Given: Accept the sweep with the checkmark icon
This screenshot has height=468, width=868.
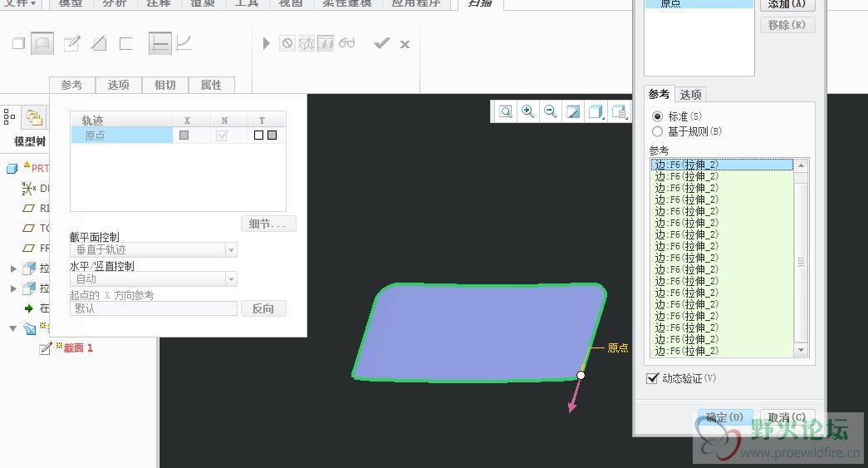Looking at the screenshot, I should click(381, 42).
